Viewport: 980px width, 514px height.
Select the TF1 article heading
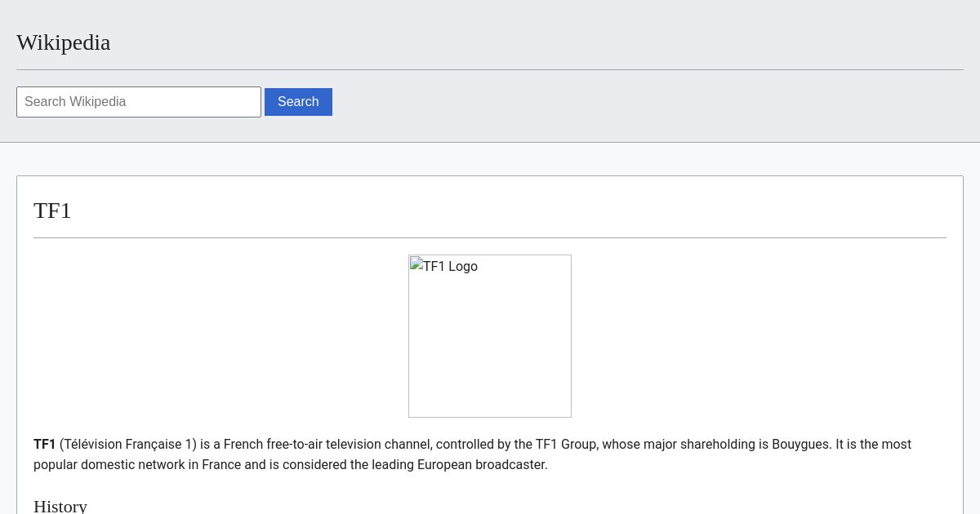pos(52,210)
